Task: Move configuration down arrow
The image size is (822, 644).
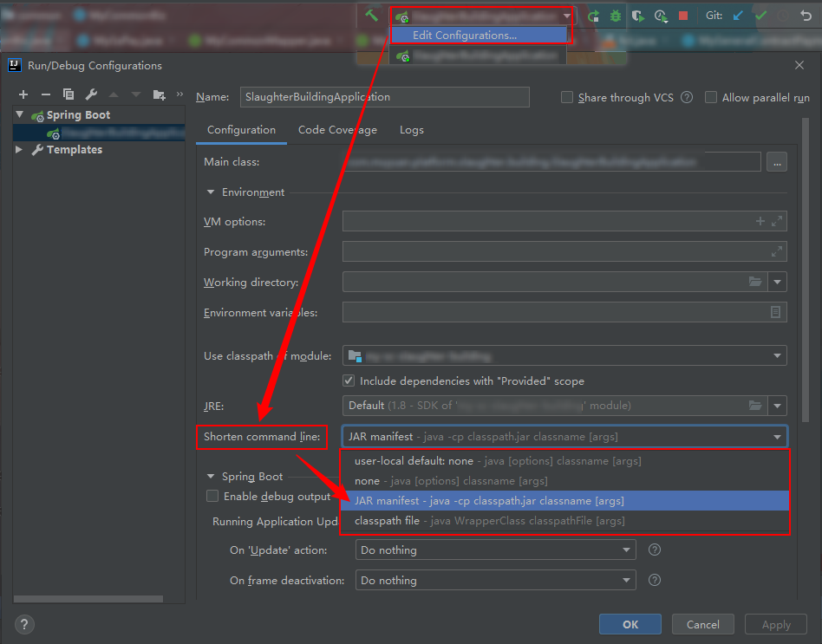Action: (x=136, y=94)
